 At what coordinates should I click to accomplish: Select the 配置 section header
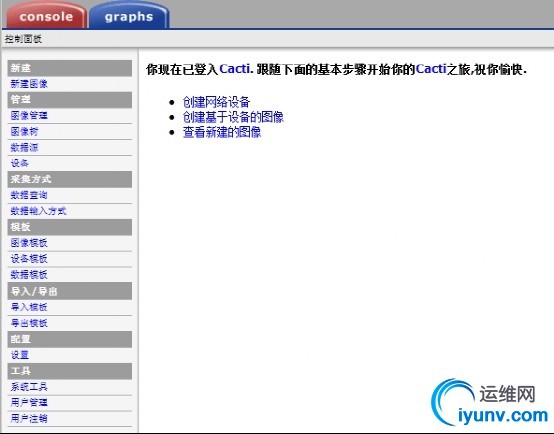(70, 339)
